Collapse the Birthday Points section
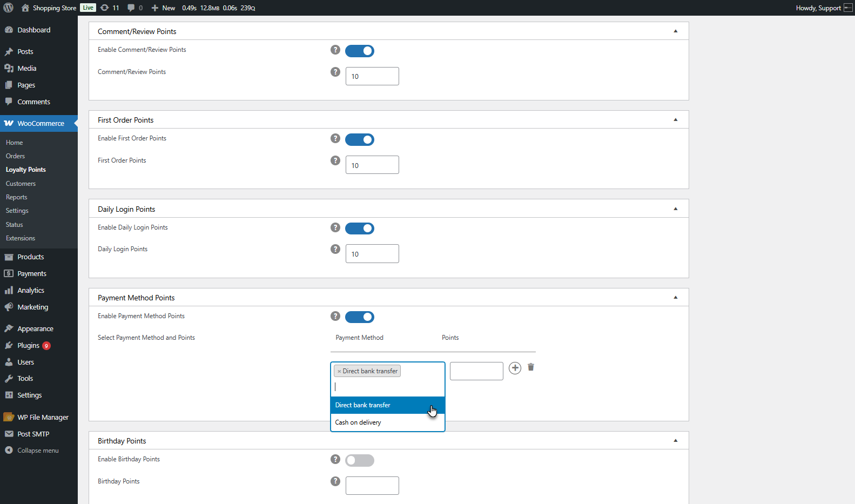This screenshot has width=855, height=504. (x=675, y=440)
